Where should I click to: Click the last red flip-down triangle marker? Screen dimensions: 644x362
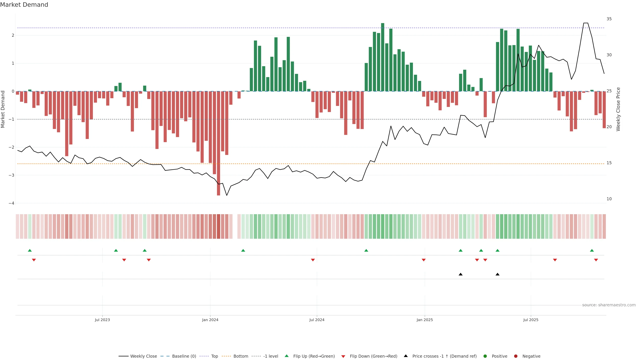596,260
